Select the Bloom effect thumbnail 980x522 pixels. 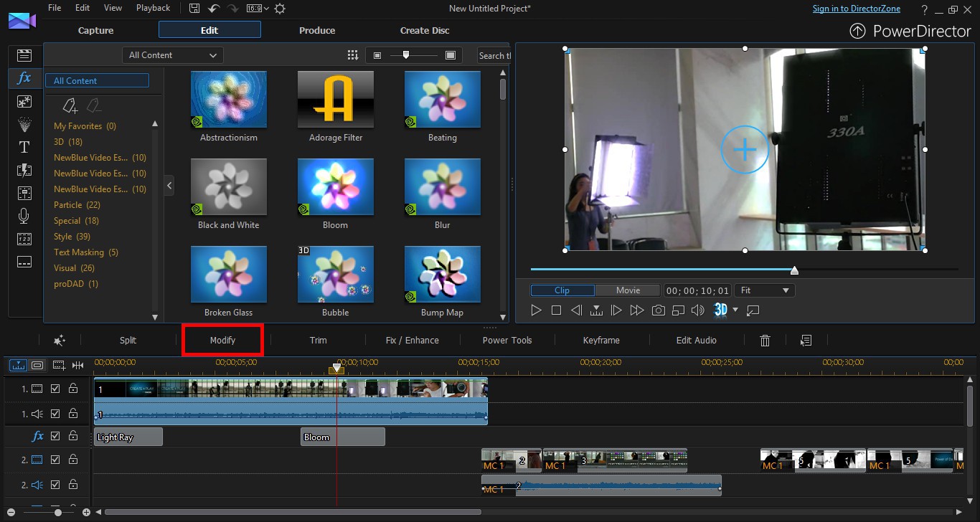[335, 186]
